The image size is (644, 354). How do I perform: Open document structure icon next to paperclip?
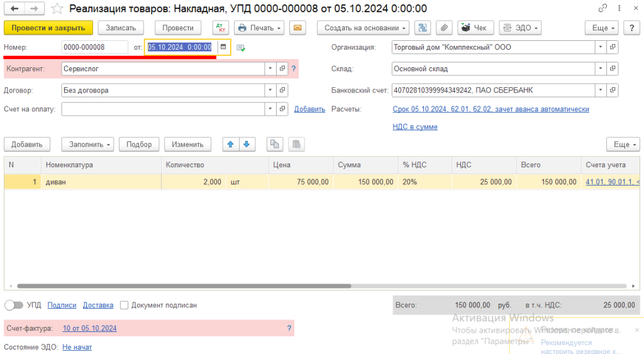coord(423,28)
